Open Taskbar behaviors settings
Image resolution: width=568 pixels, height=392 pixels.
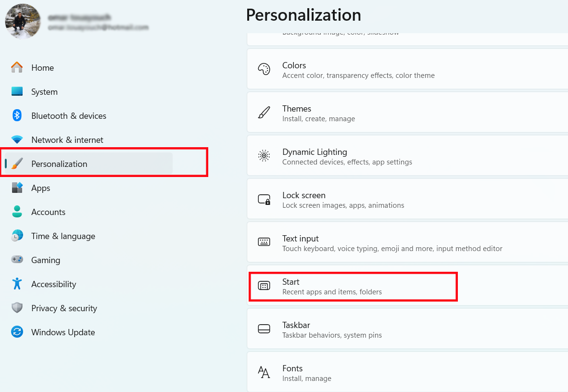click(332, 329)
